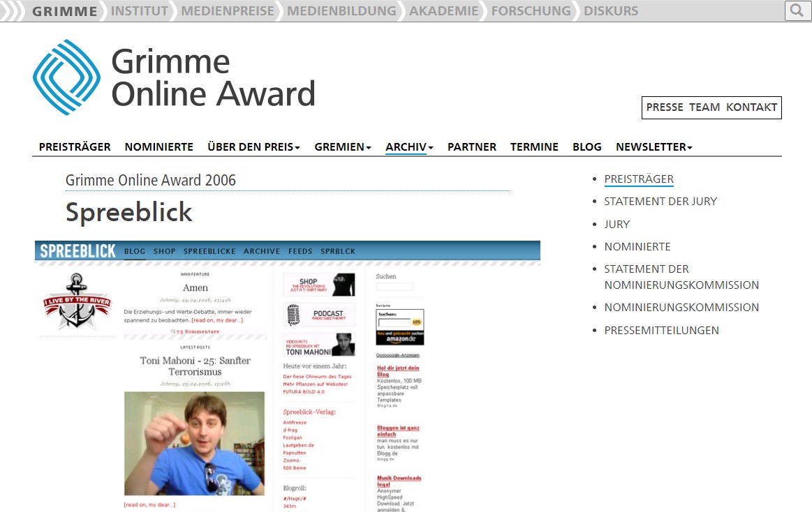Click the amazon.de search widget

coord(400,327)
